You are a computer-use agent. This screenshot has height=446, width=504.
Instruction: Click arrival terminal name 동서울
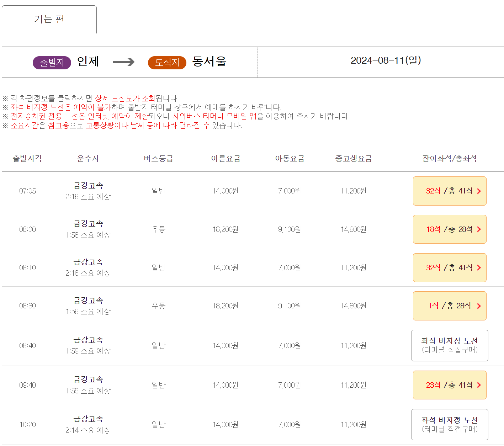point(209,62)
